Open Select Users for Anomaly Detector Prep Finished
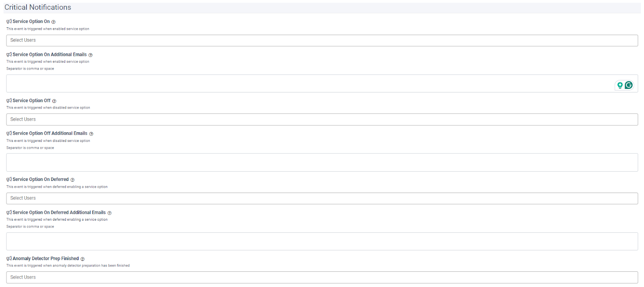 tap(322, 277)
